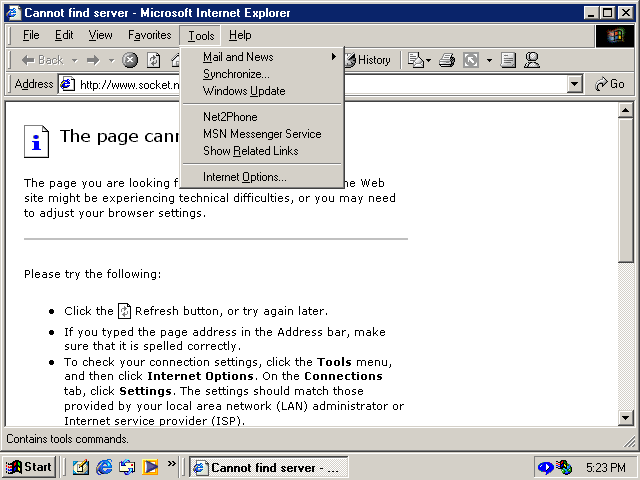
Task: Maximize the Internet Explorer window
Action: tap(607, 13)
